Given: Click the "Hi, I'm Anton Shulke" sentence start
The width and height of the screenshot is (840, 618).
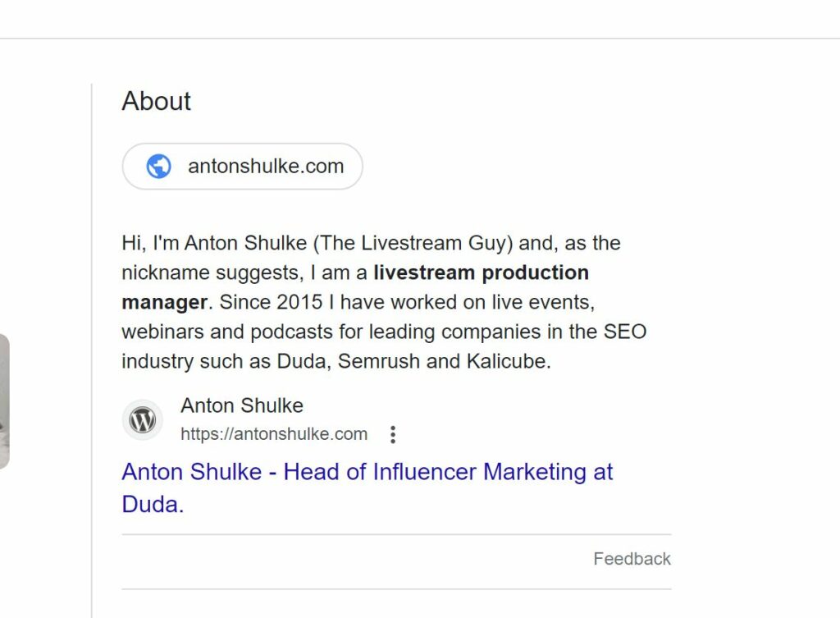Looking at the screenshot, I should click(214, 243).
